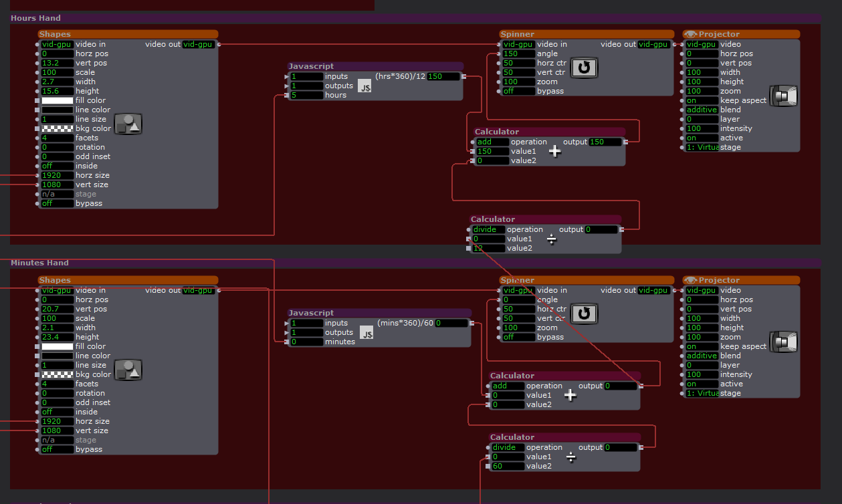The width and height of the screenshot is (842, 504).
Task: Click the JS icon in the hours Javascript actor
Action: tap(364, 86)
